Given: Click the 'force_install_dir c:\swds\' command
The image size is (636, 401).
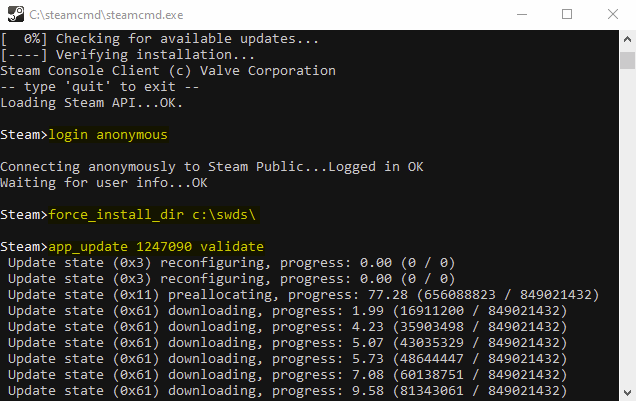Looking at the screenshot, I should coord(144,215).
